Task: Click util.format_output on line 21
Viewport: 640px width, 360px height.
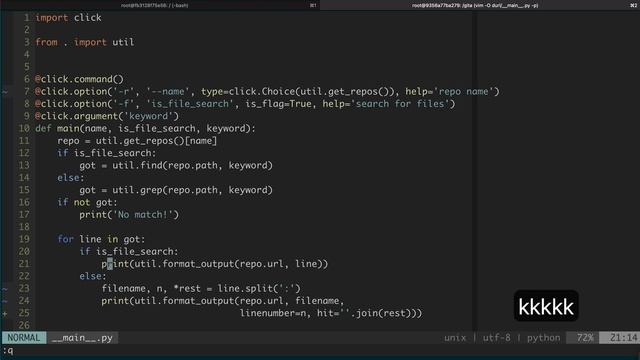Action: click(x=184, y=264)
